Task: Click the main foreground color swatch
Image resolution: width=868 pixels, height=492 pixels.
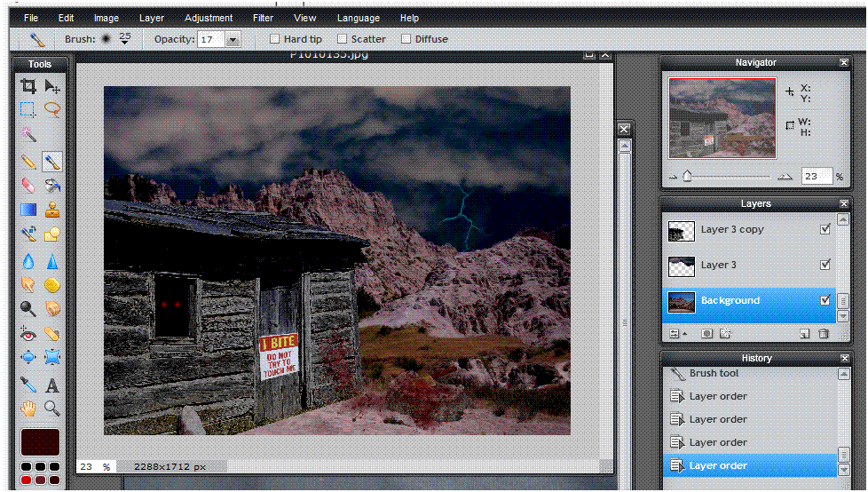Action: coord(40,442)
